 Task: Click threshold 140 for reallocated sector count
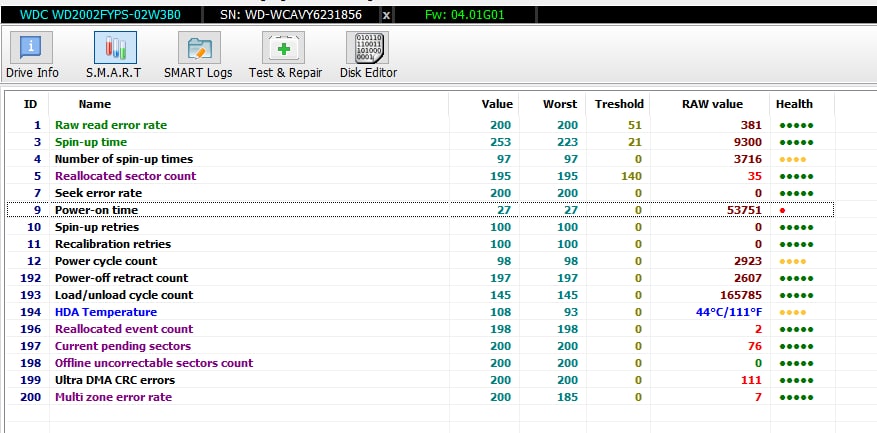pyautogui.click(x=631, y=176)
